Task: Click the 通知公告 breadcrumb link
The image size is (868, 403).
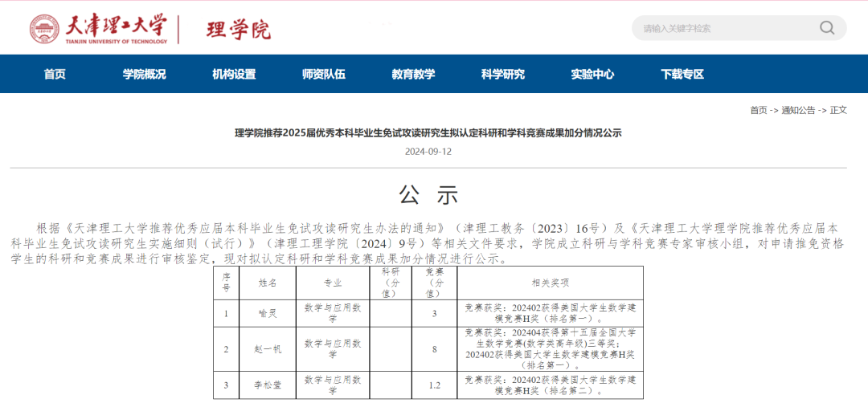Action: click(x=798, y=110)
